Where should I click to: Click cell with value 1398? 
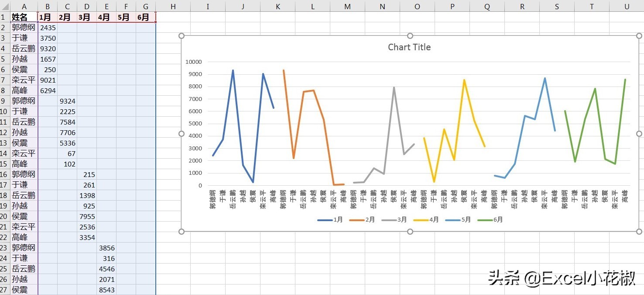[87, 195]
